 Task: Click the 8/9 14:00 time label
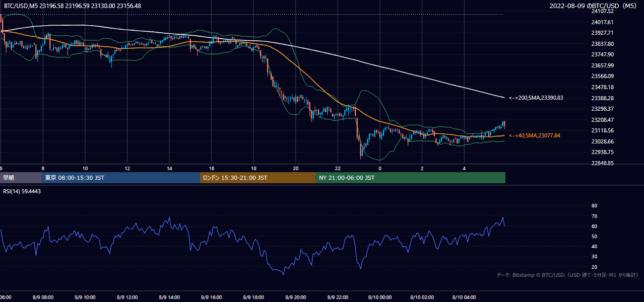point(170,297)
